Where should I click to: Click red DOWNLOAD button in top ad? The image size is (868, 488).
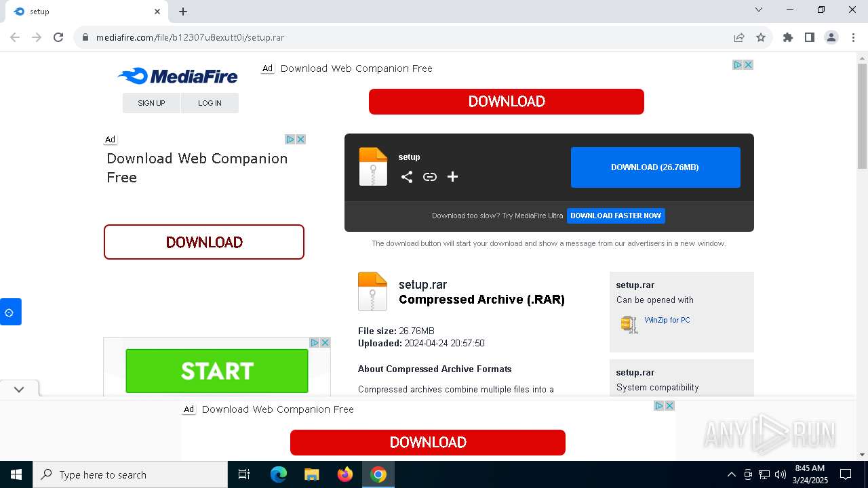coord(507,102)
